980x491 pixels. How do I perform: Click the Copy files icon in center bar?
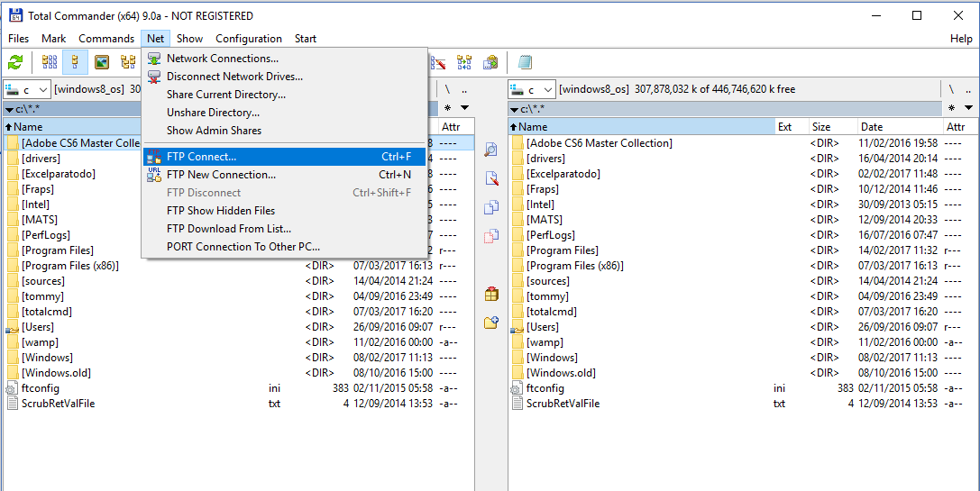[x=491, y=207]
